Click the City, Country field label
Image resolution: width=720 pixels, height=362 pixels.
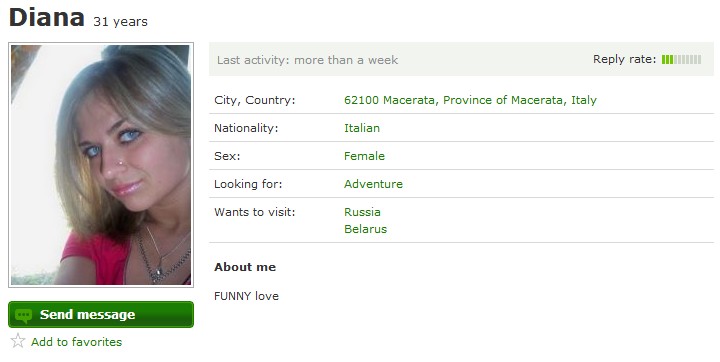pyautogui.click(x=254, y=100)
